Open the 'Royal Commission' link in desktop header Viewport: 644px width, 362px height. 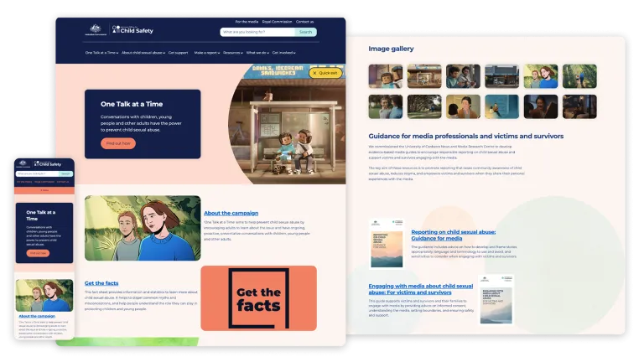[277, 22]
